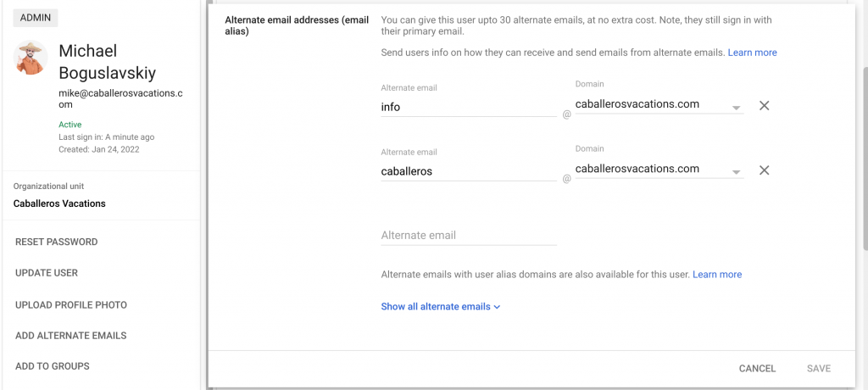The height and width of the screenshot is (390, 868).
Task: Click chevron next to Show all alternate emails
Action: click(497, 307)
